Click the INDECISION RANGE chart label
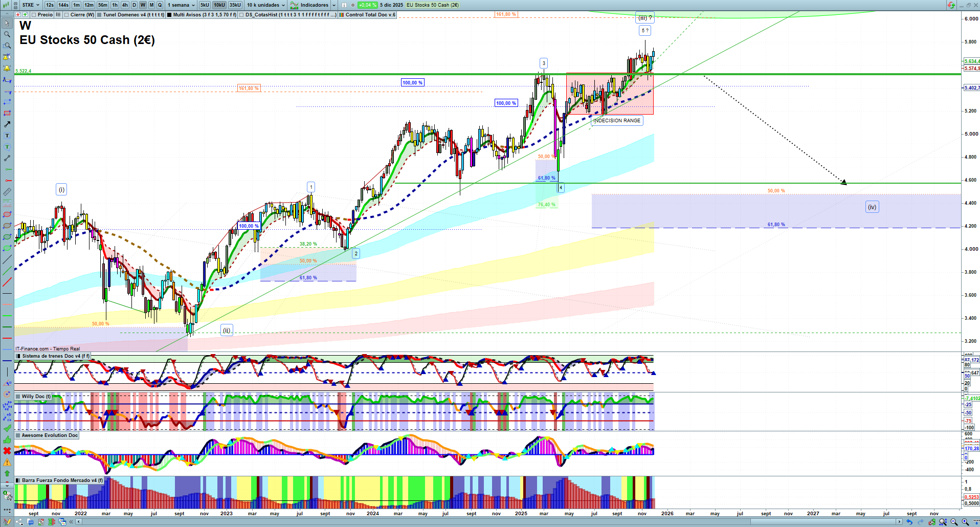This screenshot has width=980, height=527. pyautogui.click(x=617, y=121)
